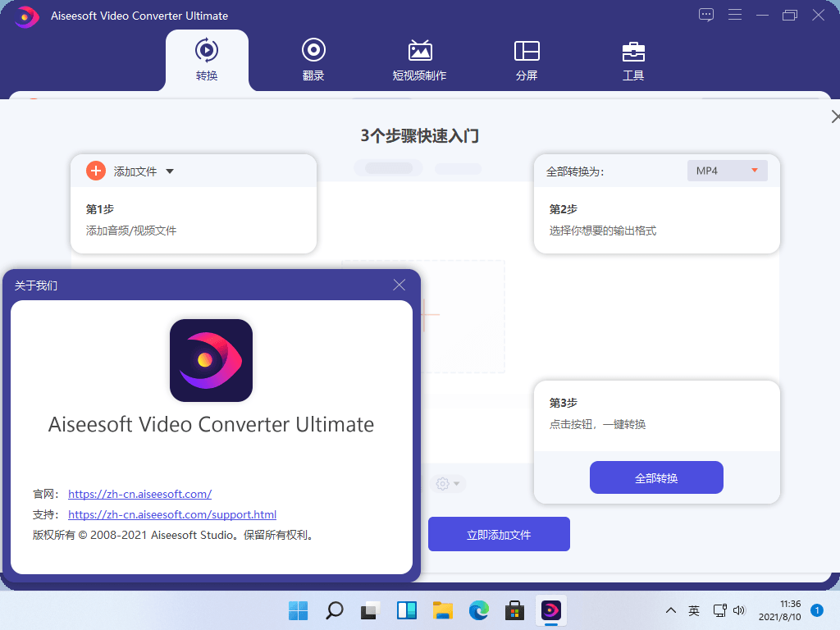Open the 工具 (Toolbox) tab icon
This screenshot has height=630, width=840.
633,52
